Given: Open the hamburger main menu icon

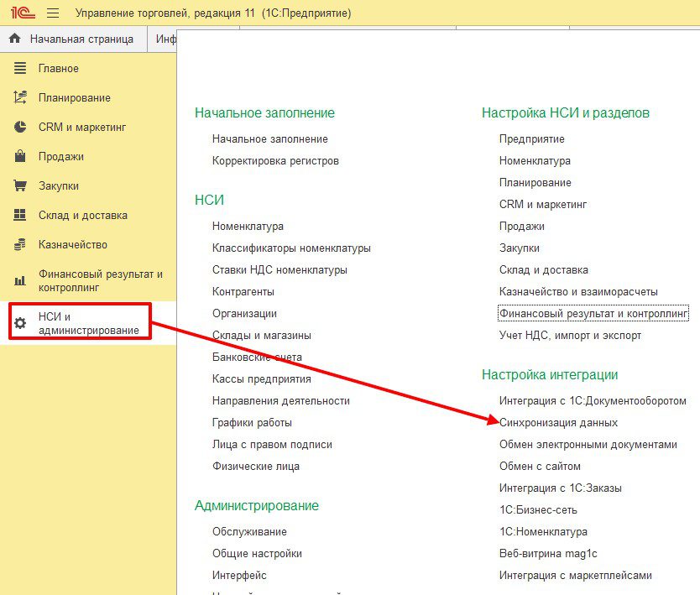Looking at the screenshot, I should click(x=53, y=13).
